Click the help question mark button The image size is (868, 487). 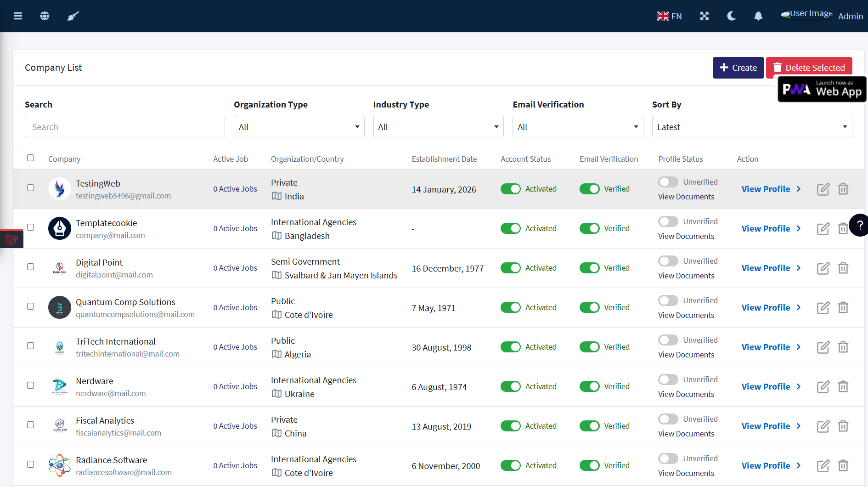tap(859, 225)
